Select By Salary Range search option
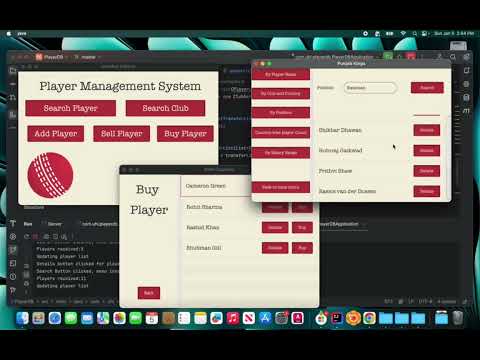This screenshot has height=360, width=480. 281,153
